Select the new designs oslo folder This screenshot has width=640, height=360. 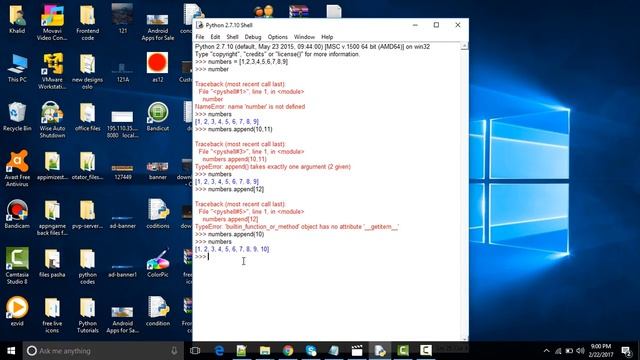pos(87,71)
